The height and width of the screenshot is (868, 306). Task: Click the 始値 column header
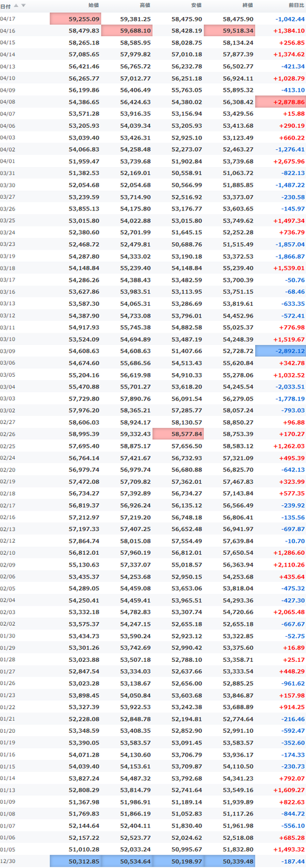[x=93, y=6]
